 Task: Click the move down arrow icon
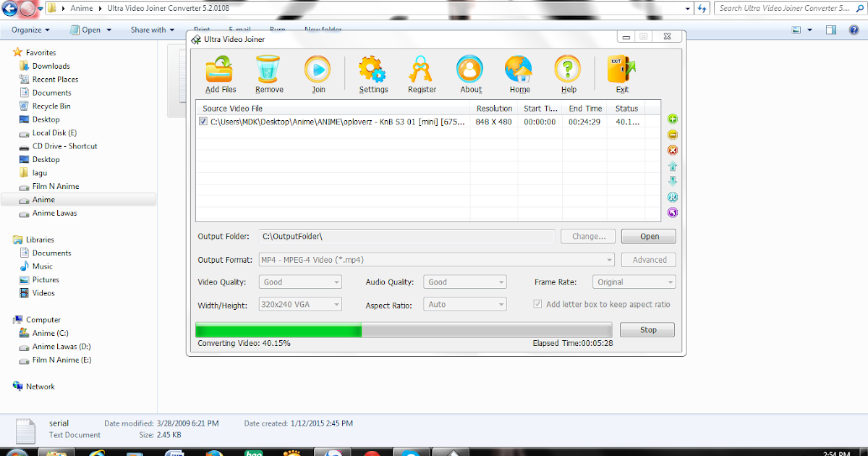coord(673,181)
